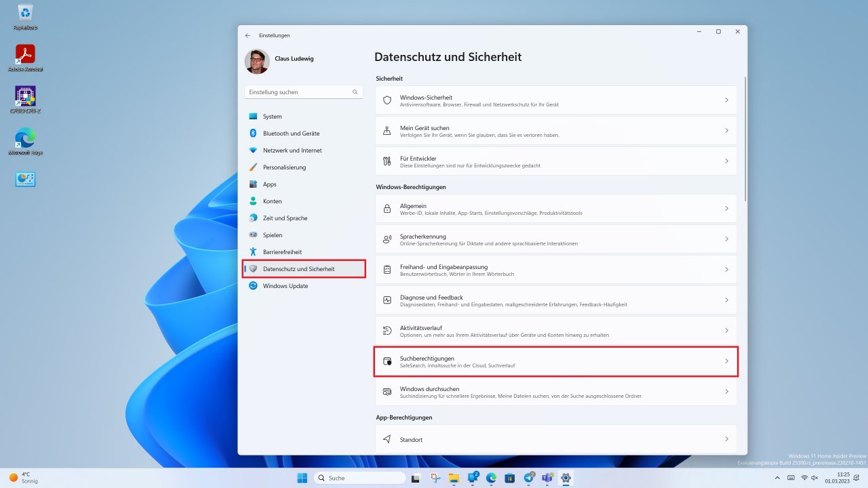Click the Settings gear on the taskbar
Viewport: 868px width, 488px height.
[566, 478]
